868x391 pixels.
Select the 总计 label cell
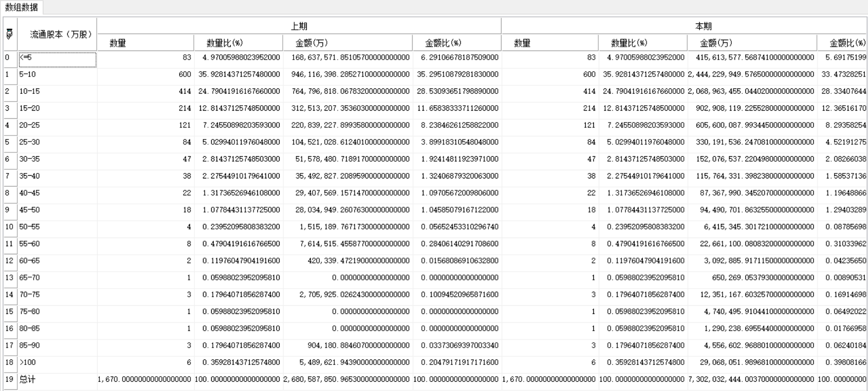pos(57,379)
